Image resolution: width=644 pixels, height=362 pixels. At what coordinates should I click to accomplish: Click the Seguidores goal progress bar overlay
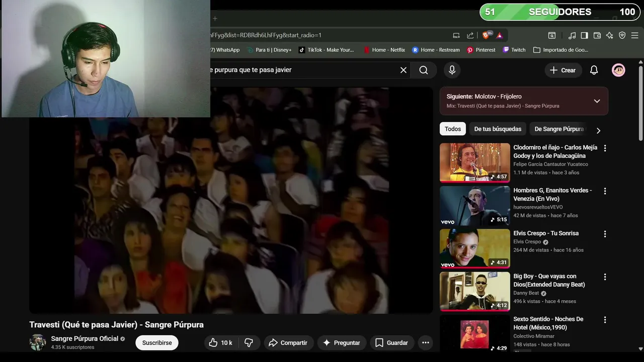560,12
